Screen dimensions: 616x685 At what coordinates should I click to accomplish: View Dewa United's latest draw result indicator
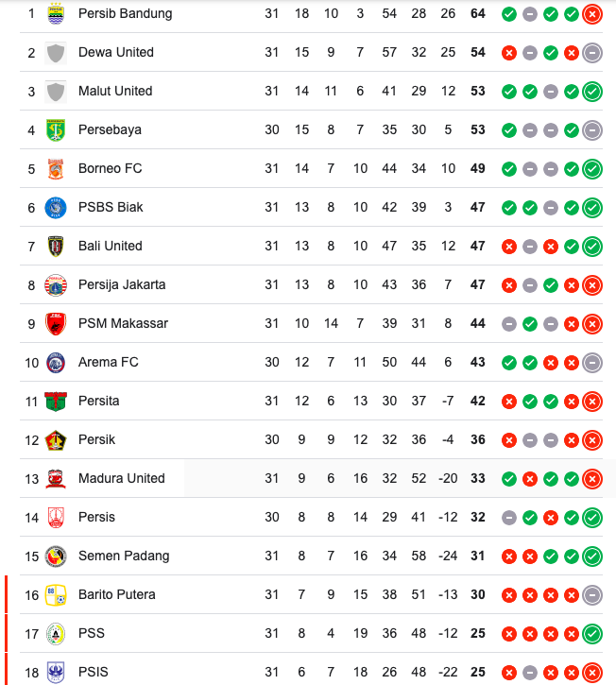(592, 53)
